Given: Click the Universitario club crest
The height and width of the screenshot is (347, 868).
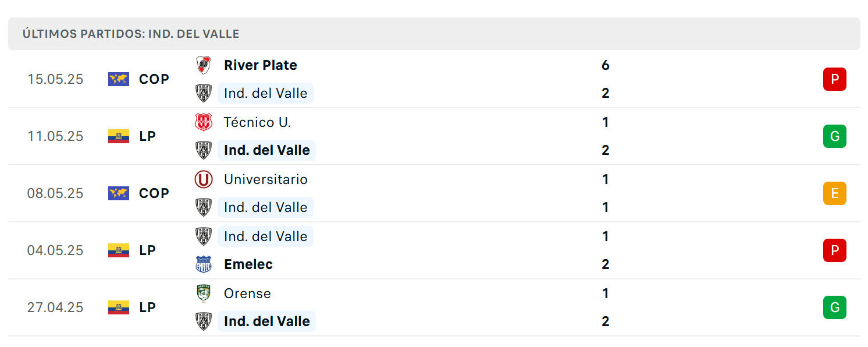Looking at the screenshot, I should [x=203, y=179].
